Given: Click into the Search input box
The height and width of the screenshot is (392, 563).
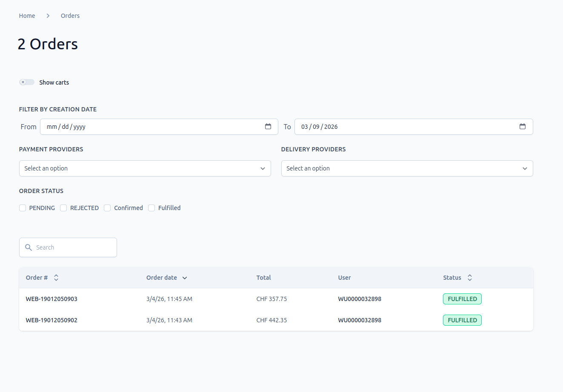Looking at the screenshot, I should (x=68, y=247).
